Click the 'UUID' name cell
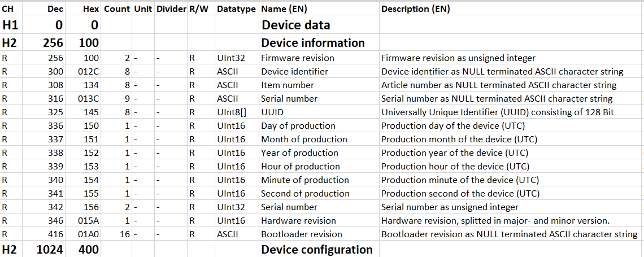Image resolution: width=644 pixels, height=257 pixels. (x=272, y=112)
